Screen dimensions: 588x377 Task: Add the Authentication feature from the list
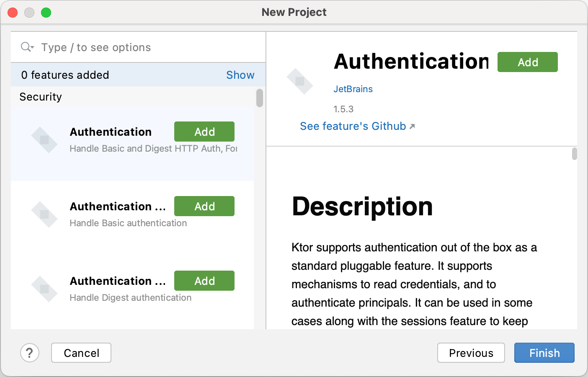(x=204, y=132)
